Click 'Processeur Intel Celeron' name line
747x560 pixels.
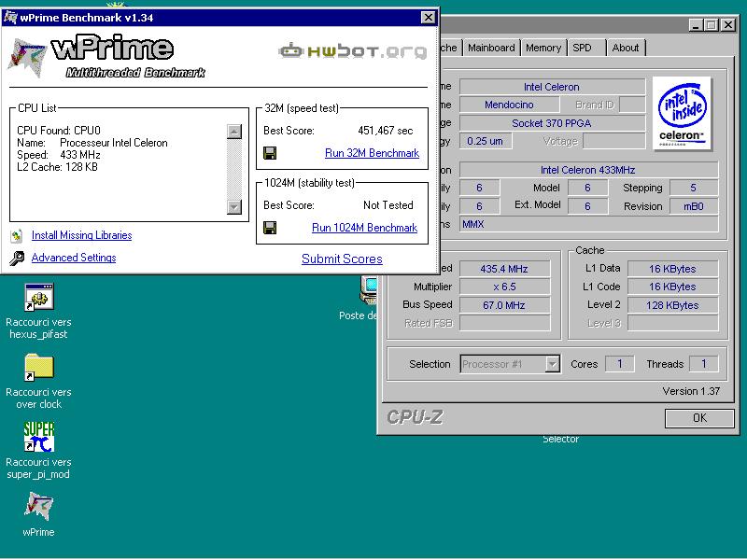[x=113, y=143]
